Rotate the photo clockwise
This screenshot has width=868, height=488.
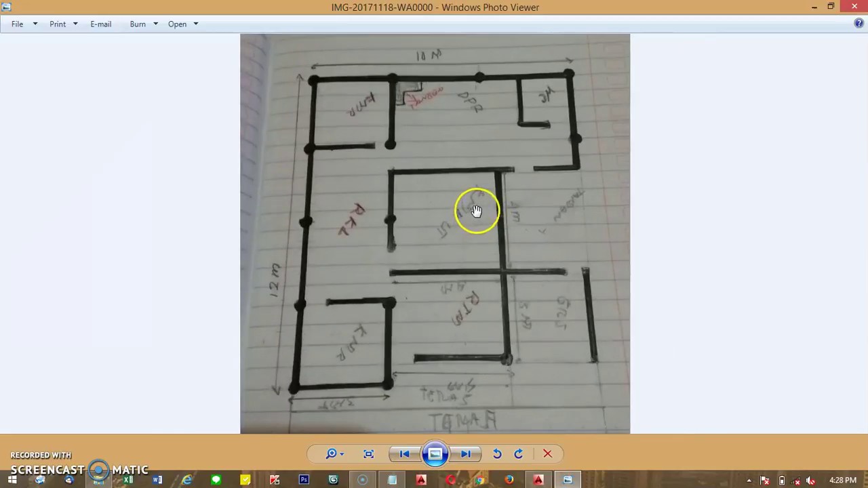pyautogui.click(x=519, y=454)
